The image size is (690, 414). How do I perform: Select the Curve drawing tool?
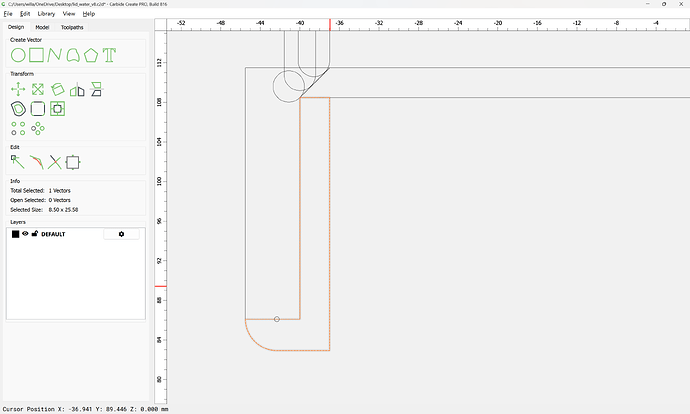pos(73,55)
